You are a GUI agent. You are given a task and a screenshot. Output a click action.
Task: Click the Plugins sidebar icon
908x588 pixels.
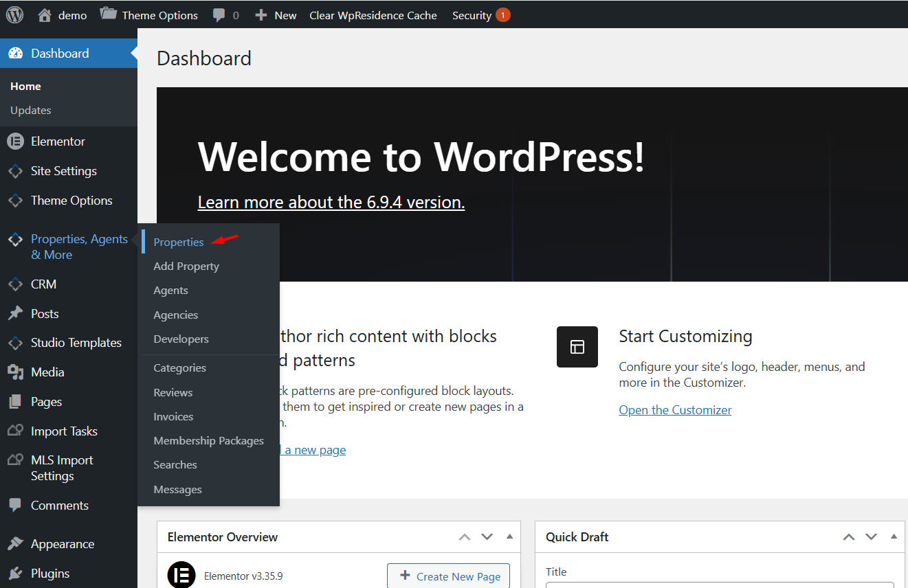15,574
